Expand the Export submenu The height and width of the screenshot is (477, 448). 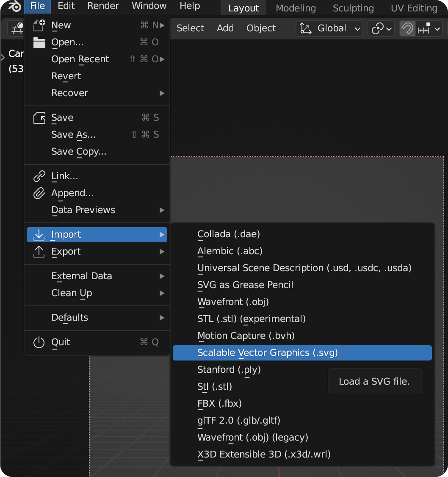(x=162, y=252)
